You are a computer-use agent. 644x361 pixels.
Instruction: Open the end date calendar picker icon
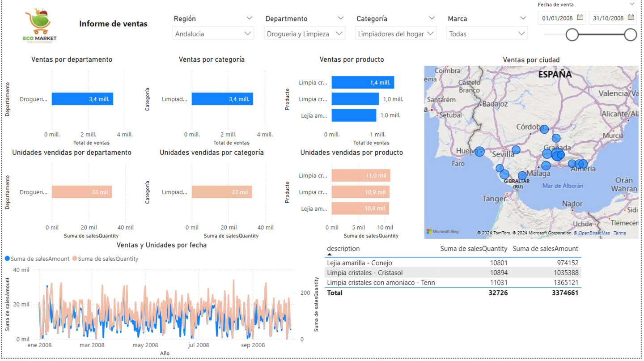631,18
